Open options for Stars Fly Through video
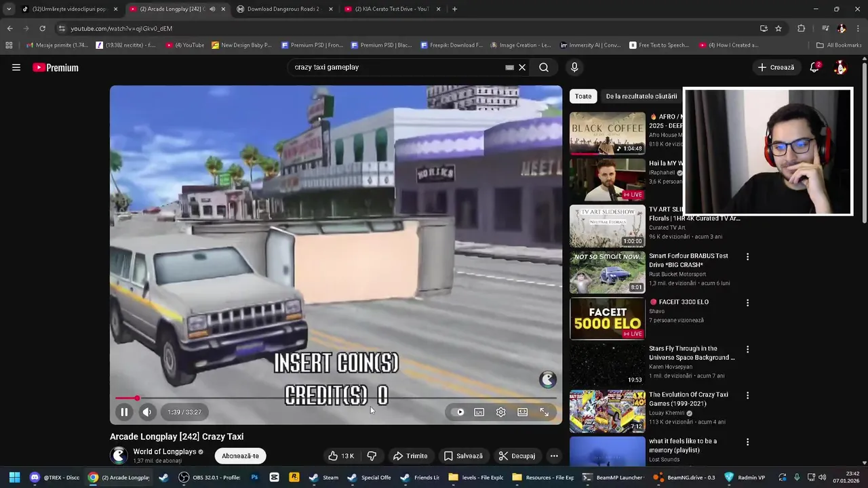Screen dimensions: 868x488 click(747, 349)
